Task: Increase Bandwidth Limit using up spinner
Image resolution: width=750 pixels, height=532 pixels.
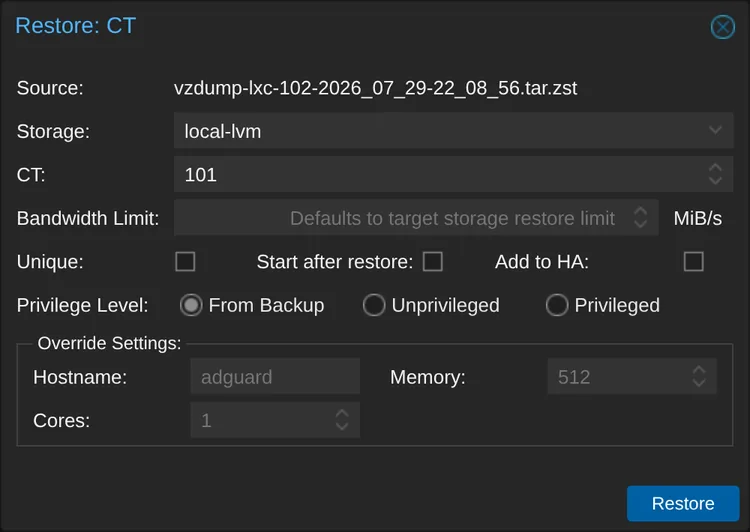Action: pyautogui.click(x=640, y=211)
